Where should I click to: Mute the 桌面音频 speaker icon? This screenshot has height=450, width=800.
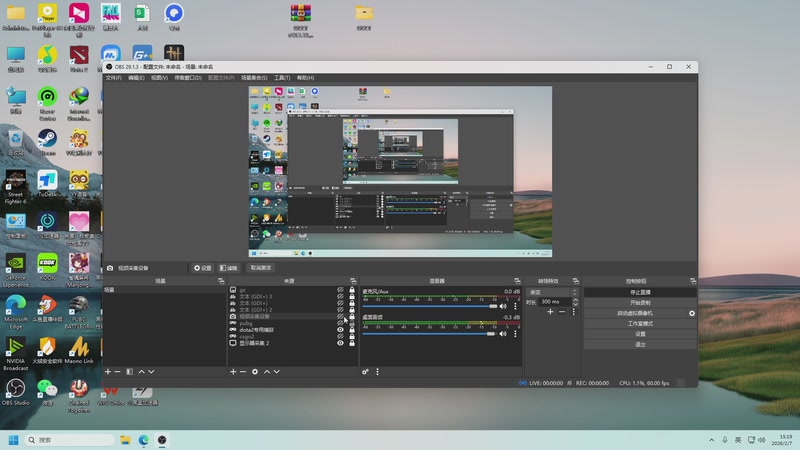503,334
